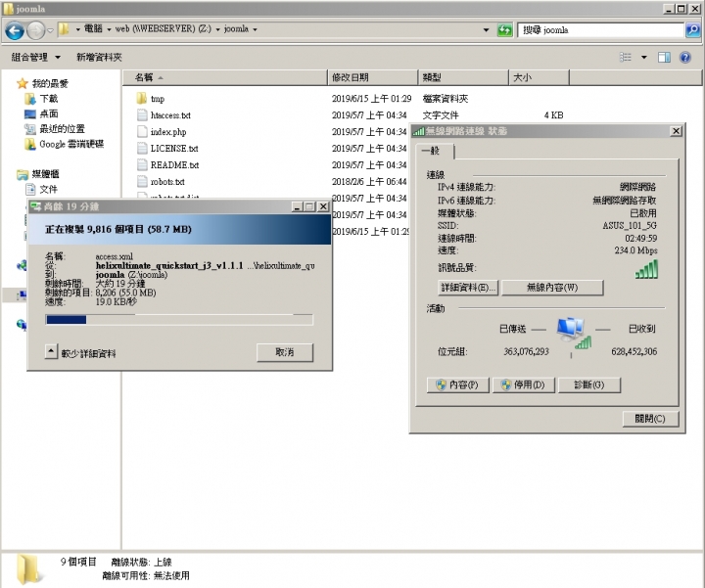The image size is (705, 588).
Task: Click 新增資料夾 toolbar button
Action: (x=99, y=57)
